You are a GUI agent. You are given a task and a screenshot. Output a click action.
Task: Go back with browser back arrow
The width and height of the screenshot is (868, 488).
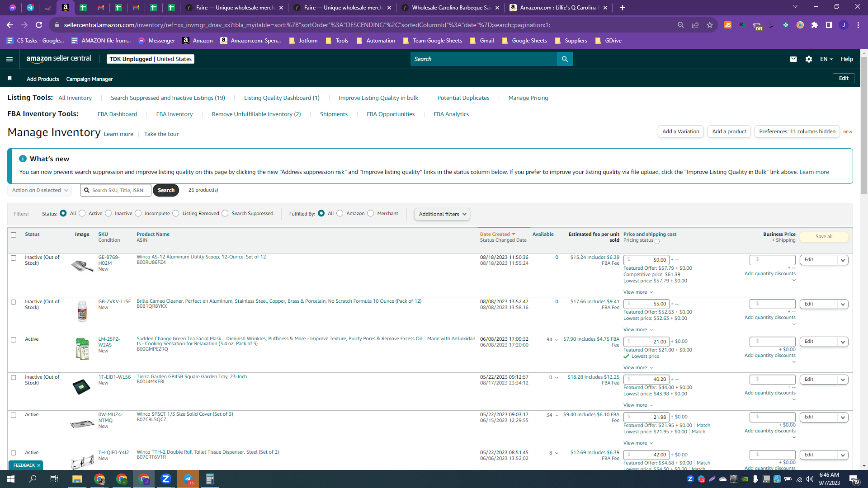click(x=10, y=25)
